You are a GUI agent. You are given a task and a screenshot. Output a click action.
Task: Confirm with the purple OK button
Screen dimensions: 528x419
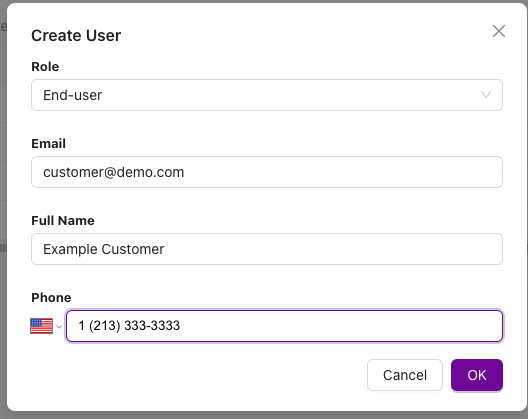(x=477, y=375)
